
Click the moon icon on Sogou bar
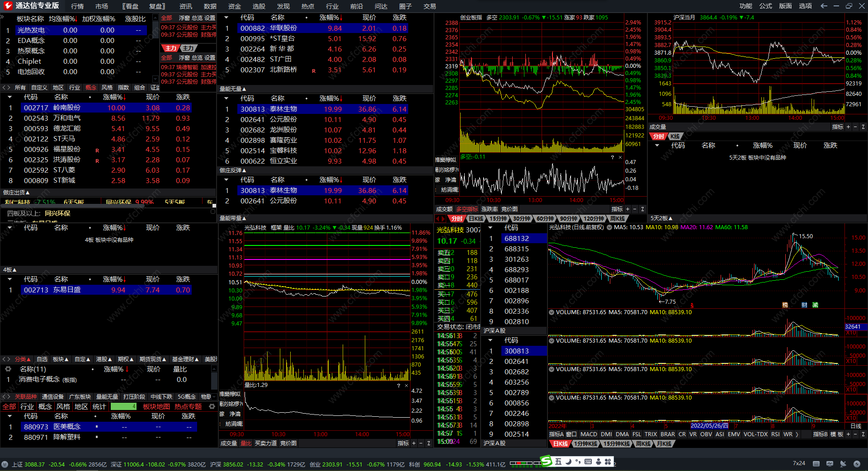[x=568, y=462]
